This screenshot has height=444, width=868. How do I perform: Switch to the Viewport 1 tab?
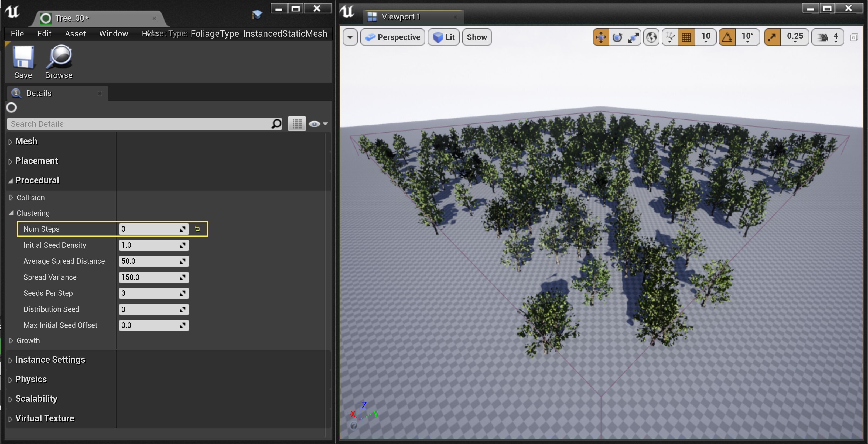[401, 17]
